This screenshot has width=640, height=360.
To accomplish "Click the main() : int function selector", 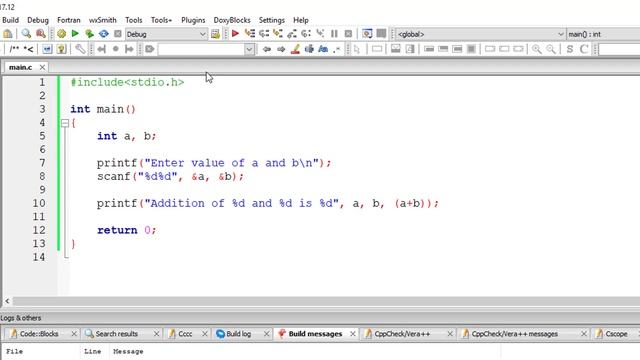I will click(603, 34).
